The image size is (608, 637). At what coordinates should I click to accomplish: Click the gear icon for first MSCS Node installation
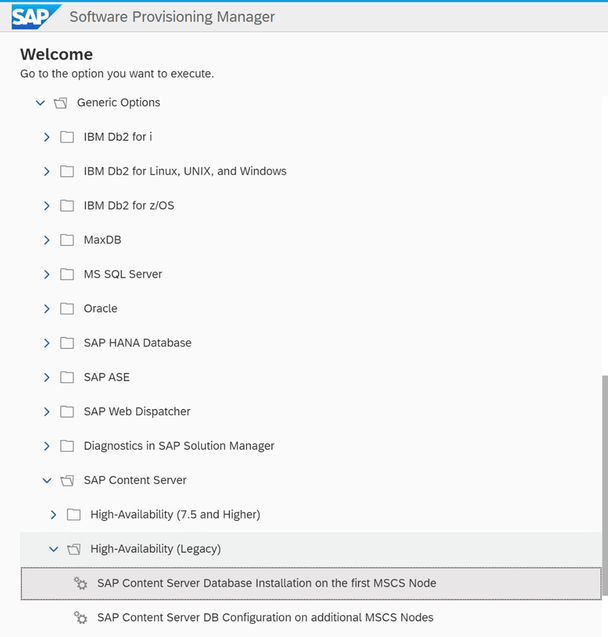[x=80, y=583]
